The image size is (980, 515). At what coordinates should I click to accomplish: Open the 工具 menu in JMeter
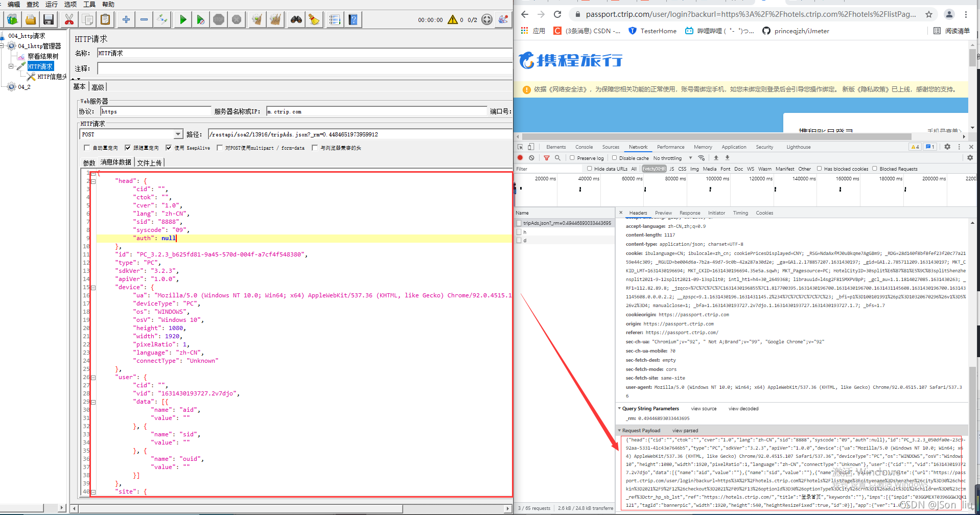(x=89, y=4)
